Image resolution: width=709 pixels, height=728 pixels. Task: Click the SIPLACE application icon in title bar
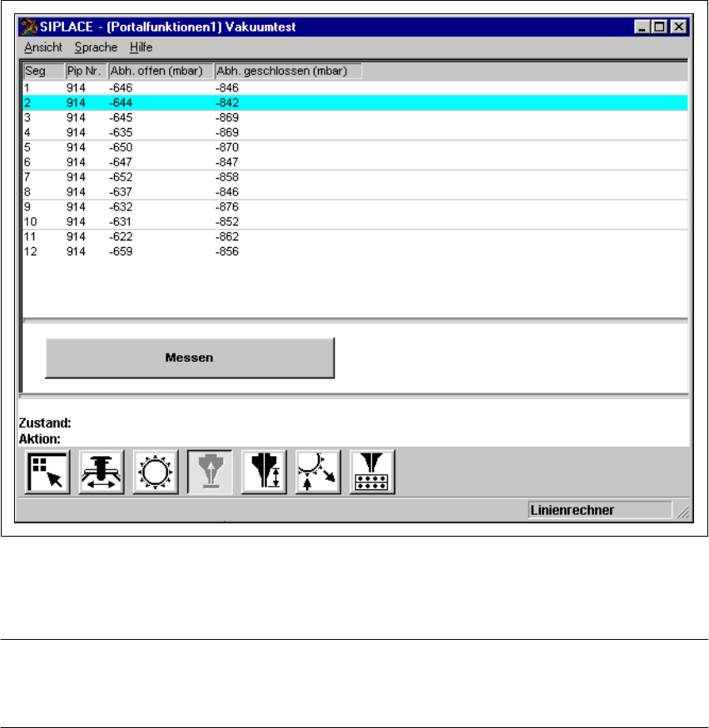[x=29, y=27]
